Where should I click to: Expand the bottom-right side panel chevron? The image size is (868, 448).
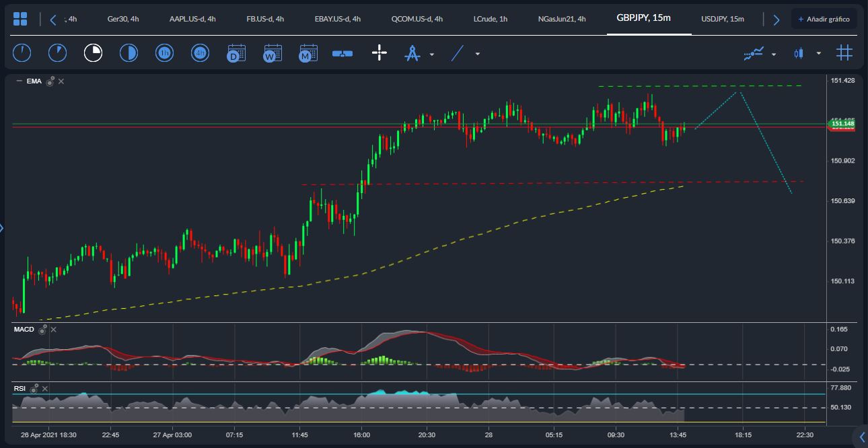862,437
